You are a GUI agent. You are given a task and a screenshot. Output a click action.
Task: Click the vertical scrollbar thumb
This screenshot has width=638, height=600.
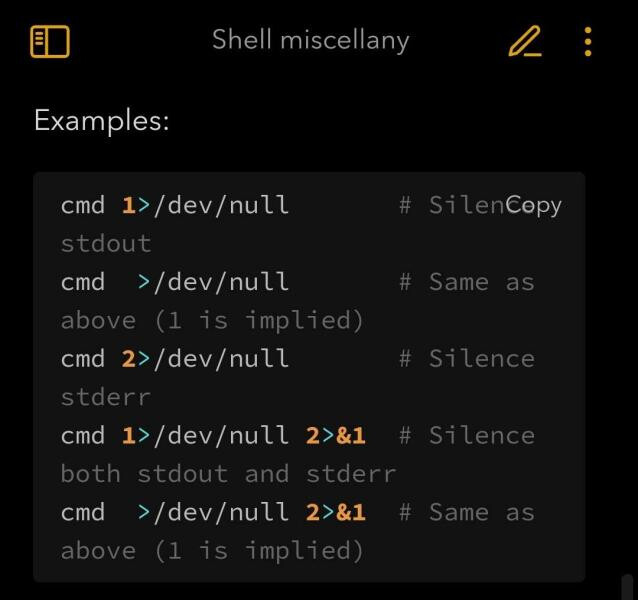pyautogui.click(x=627, y=587)
